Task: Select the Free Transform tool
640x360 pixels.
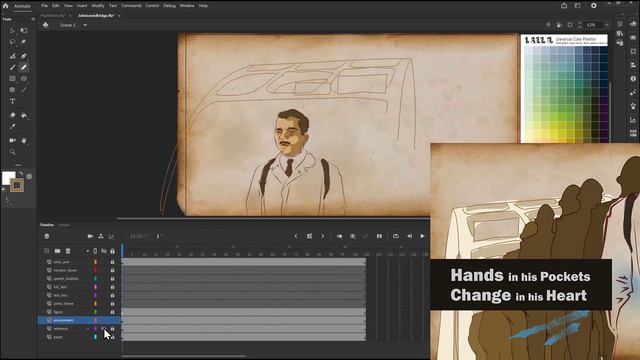Action: pyautogui.click(x=24, y=31)
